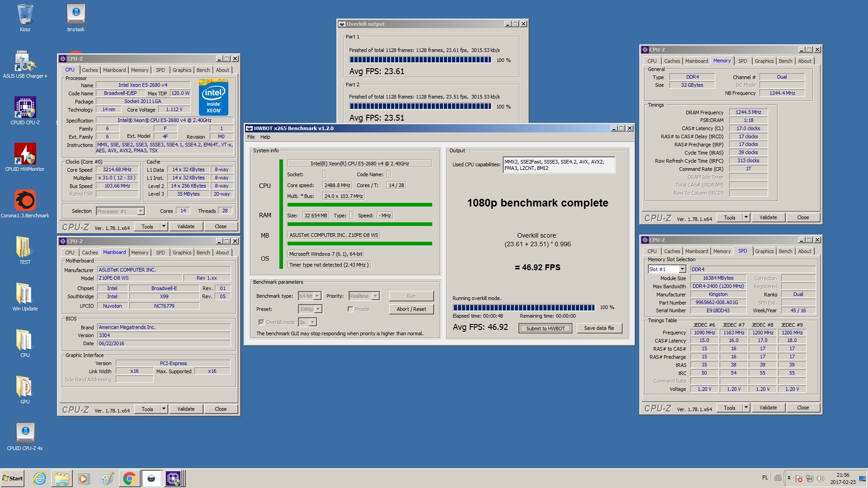868x488 pixels.
Task: Click the Overkill Part 1 progress bar
Action: (420, 60)
